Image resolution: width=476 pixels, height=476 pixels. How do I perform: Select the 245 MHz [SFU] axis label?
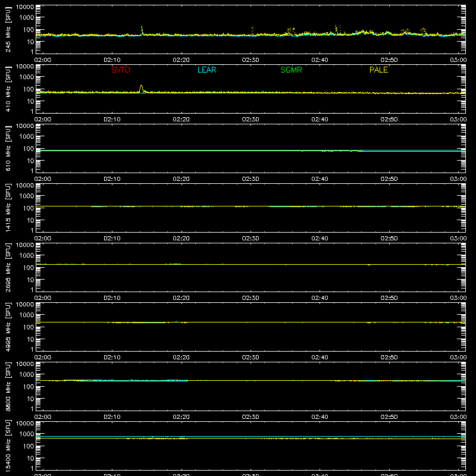8,29
